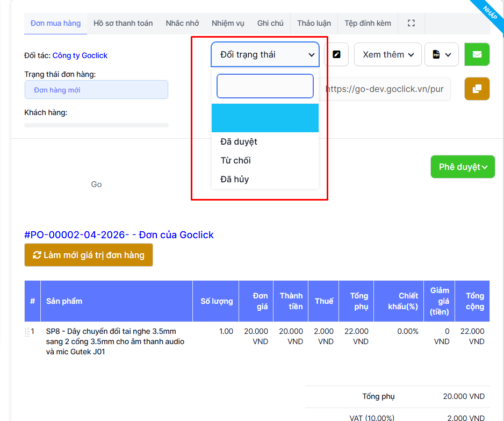
Task: Go to the Thảo luận tab
Action: (x=314, y=23)
